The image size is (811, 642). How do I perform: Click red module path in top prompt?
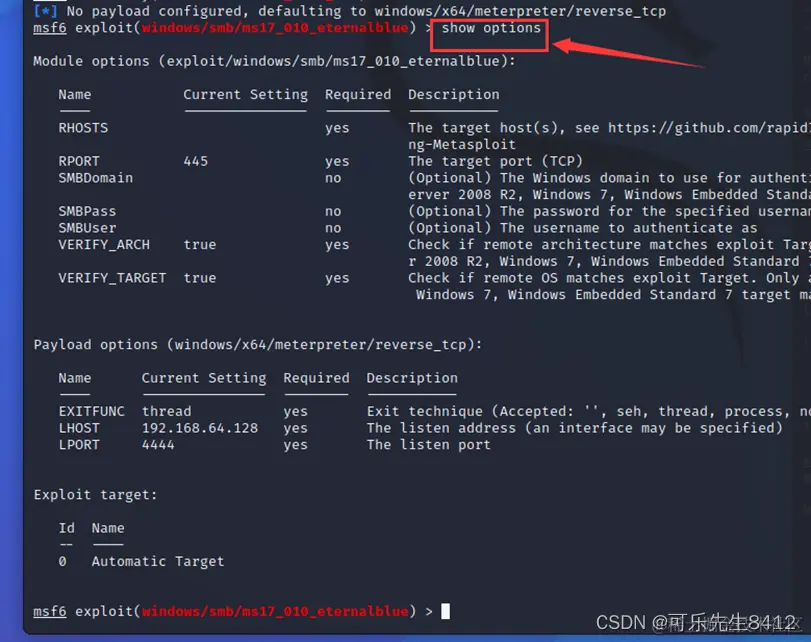[275, 28]
